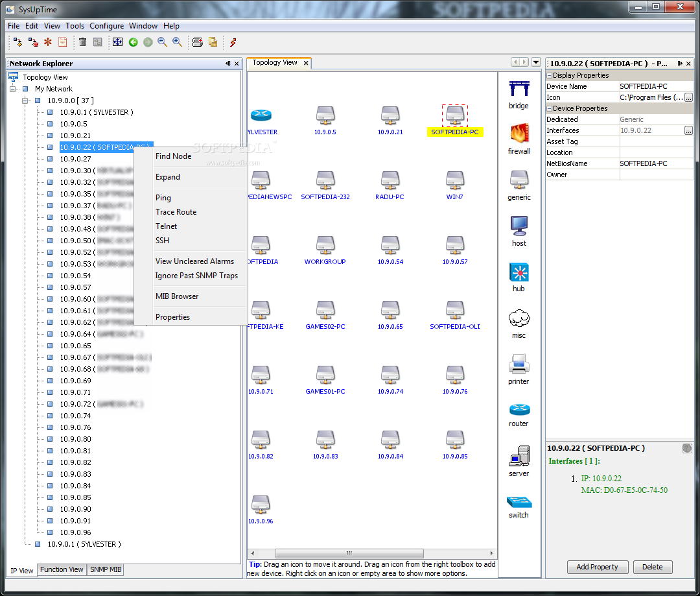This screenshot has height=596, width=700.
Task: Click the zoom out magnifier icon
Action: pos(163,42)
